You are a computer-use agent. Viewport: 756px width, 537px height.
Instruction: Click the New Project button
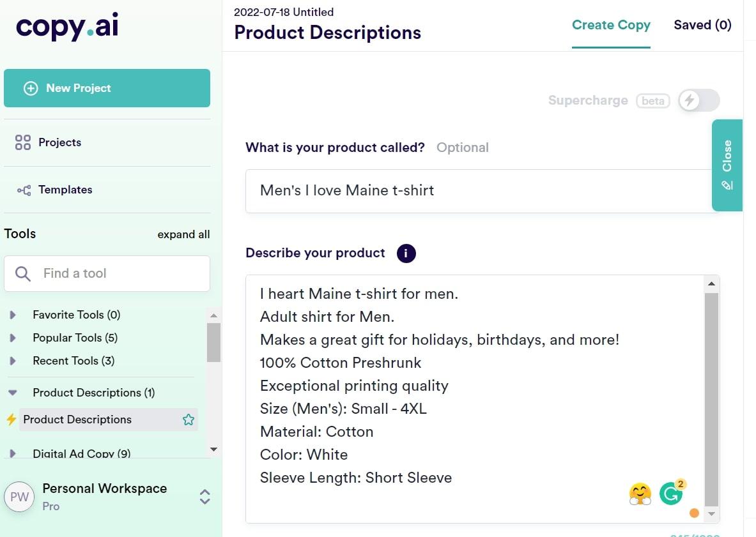[x=107, y=88]
